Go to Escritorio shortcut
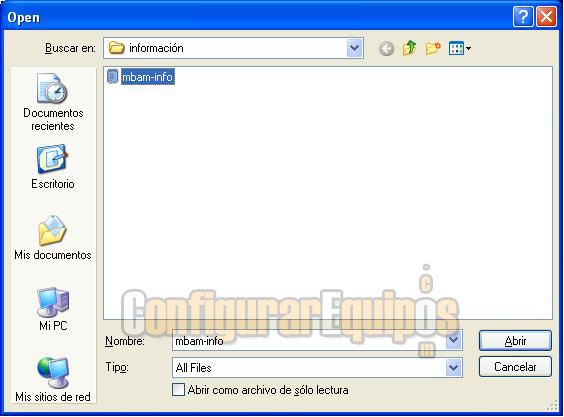Image resolution: width=564 pixels, height=417 pixels. pyautogui.click(x=53, y=167)
